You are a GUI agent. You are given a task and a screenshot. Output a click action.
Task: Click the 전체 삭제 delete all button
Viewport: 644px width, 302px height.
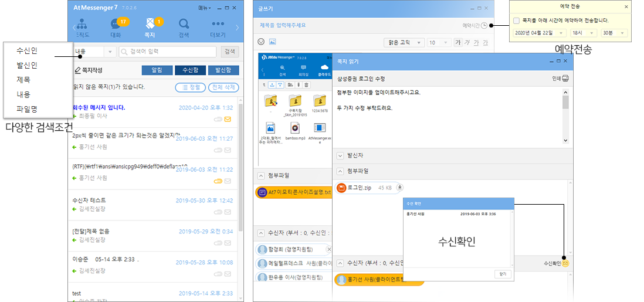tap(223, 87)
